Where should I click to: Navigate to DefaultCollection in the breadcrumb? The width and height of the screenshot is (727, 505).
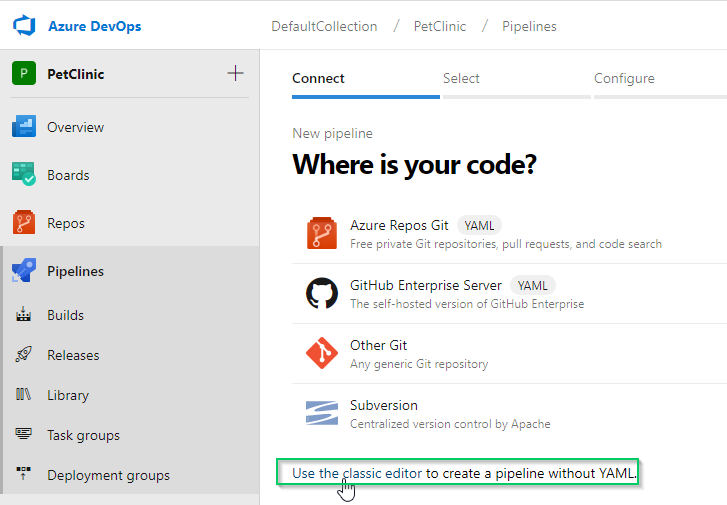coord(324,26)
